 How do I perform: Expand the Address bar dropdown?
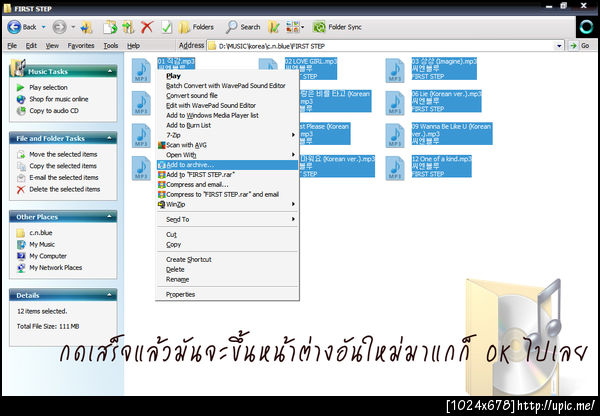click(x=559, y=46)
